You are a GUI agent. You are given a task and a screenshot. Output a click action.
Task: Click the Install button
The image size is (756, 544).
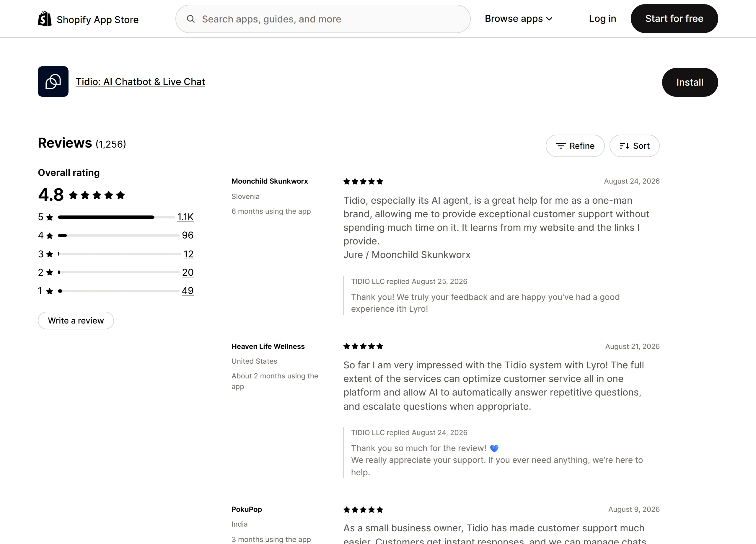pyautogui.click(x=690, y=82)
